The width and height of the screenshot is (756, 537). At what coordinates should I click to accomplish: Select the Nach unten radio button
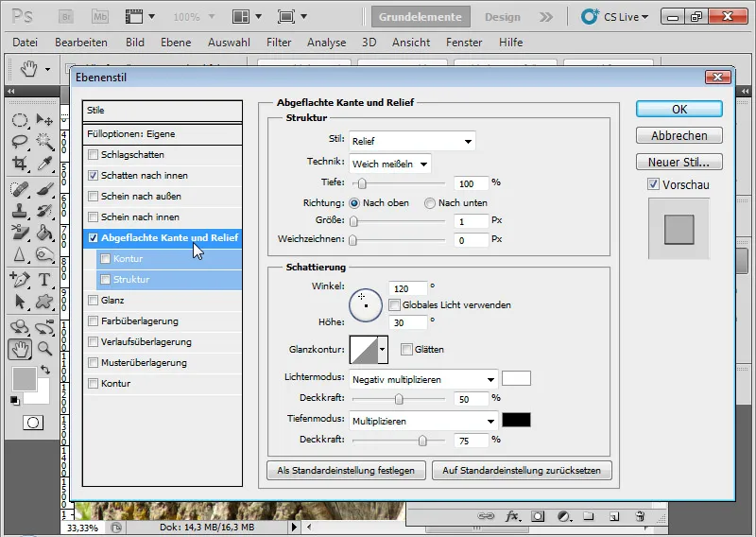[430, 203]
